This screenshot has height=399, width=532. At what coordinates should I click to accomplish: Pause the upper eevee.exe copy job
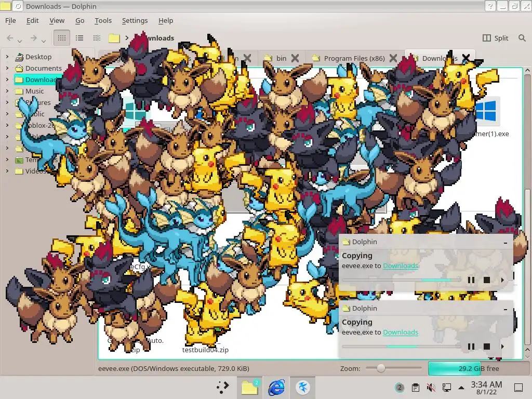click(471, 280)
